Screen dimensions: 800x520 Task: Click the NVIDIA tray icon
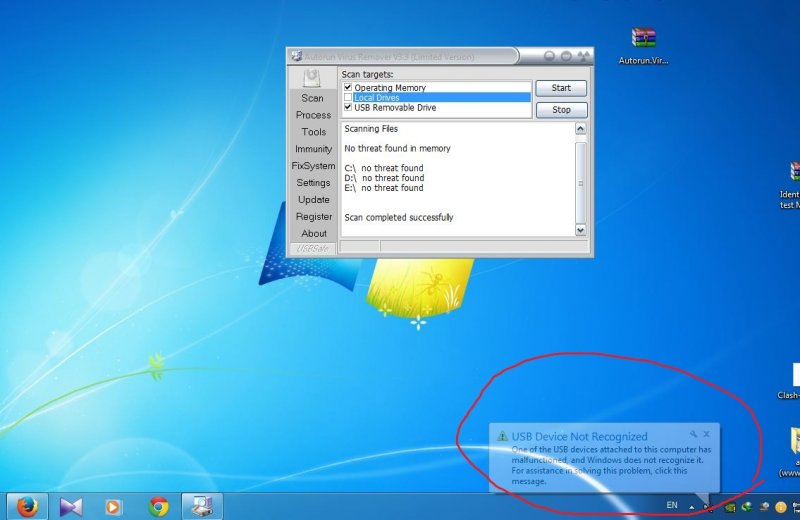pyautogui.click(x=731, y=507)
